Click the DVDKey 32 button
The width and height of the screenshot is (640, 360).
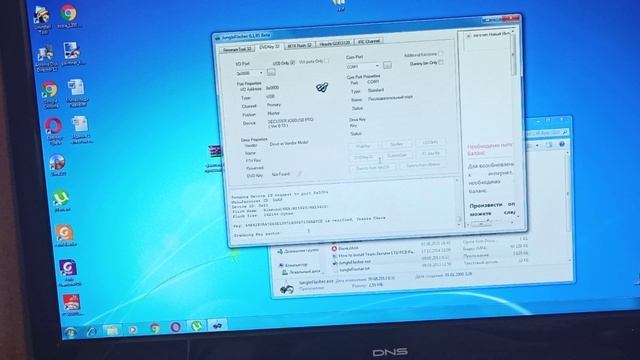362,157
